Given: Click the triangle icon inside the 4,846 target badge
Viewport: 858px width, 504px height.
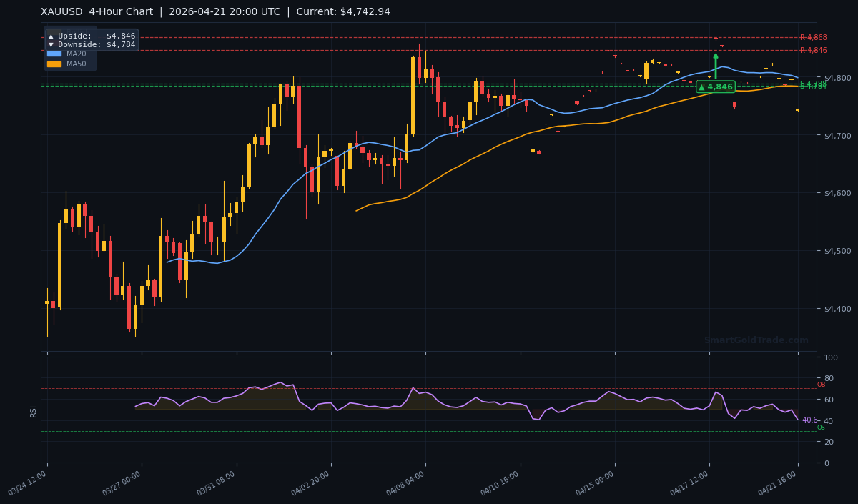Looking at the screenshot, I should point(701,86).
